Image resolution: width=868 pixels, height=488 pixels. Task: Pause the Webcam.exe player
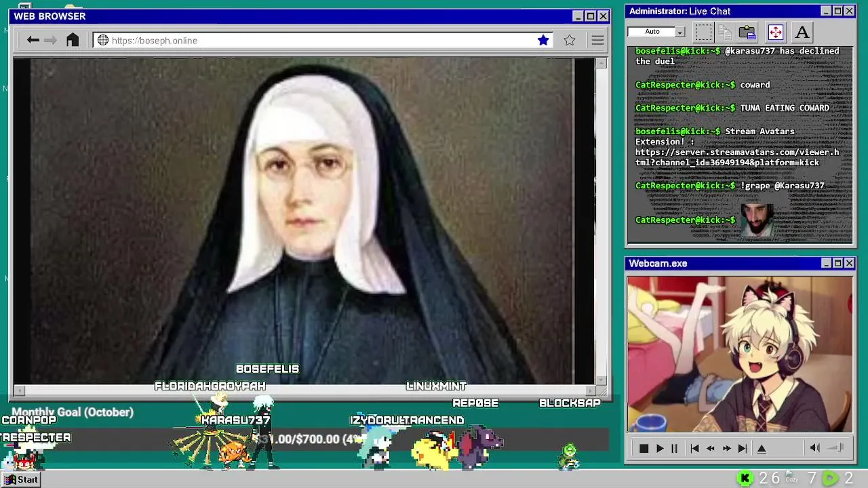[674, 448]
